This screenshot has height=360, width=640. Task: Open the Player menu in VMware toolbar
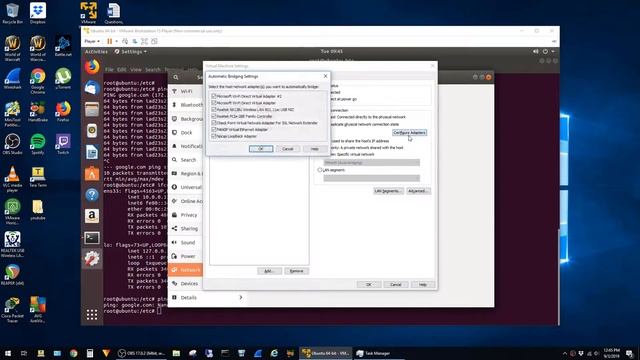click(x=92, y=41)
